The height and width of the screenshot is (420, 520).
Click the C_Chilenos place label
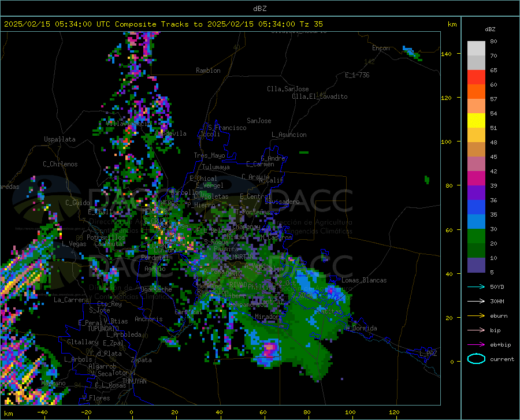tap(60, 164)
